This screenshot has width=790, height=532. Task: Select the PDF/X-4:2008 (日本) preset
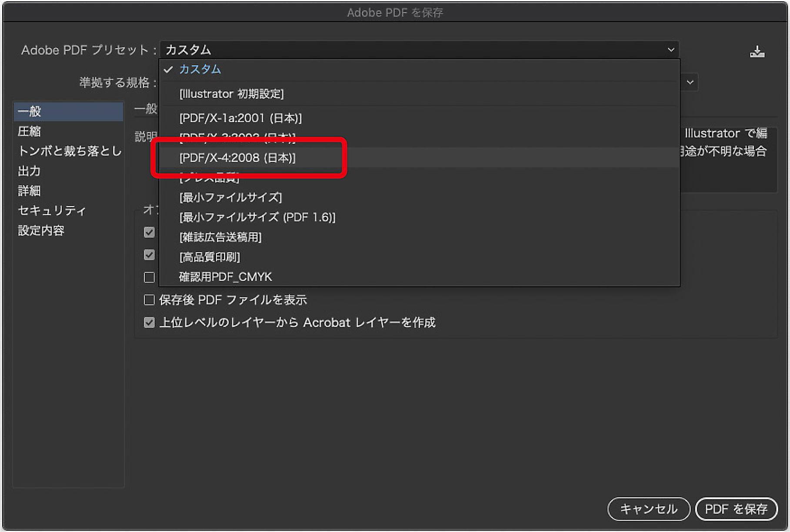(x=237, y=158)
